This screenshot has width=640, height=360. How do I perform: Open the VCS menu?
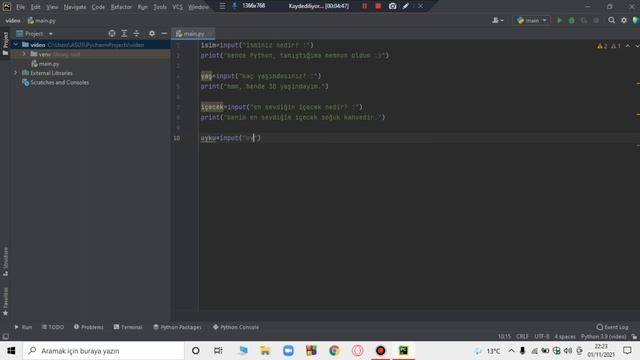(177, 7)
